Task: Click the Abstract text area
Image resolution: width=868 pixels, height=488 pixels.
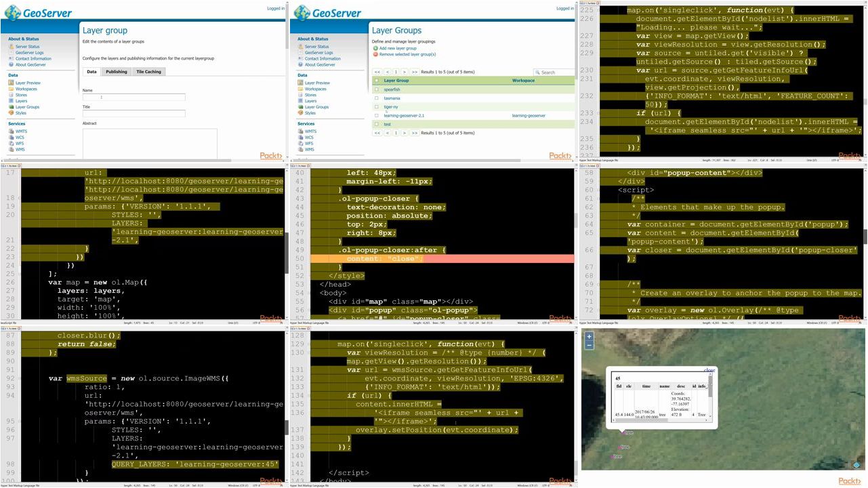Action: tap(150, 144)
